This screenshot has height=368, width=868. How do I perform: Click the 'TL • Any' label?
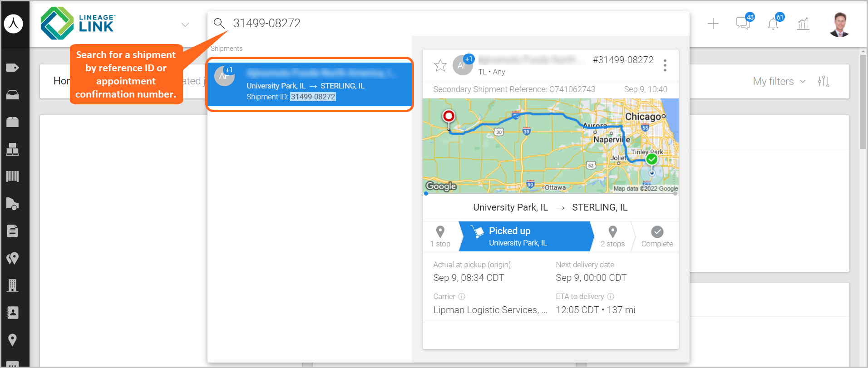(x=492, y=72)
